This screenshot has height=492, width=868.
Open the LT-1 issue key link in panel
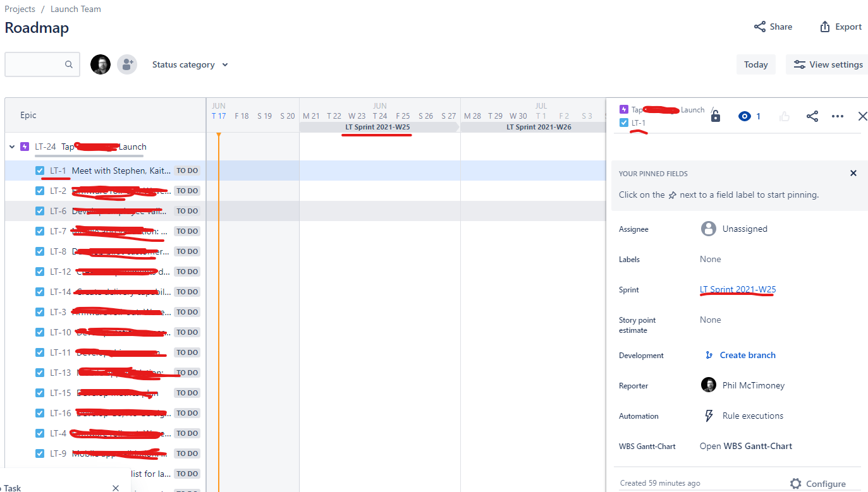tap(639, 123)
